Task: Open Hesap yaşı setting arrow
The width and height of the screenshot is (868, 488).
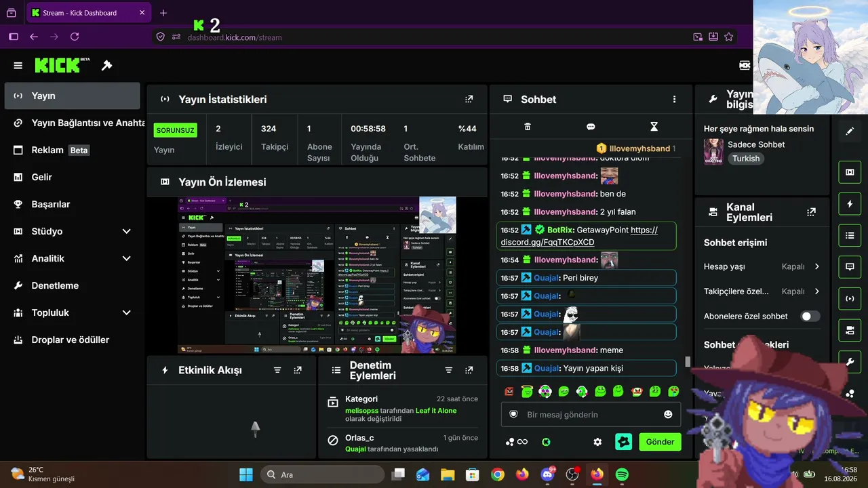Action: click(x=816, y=266)
